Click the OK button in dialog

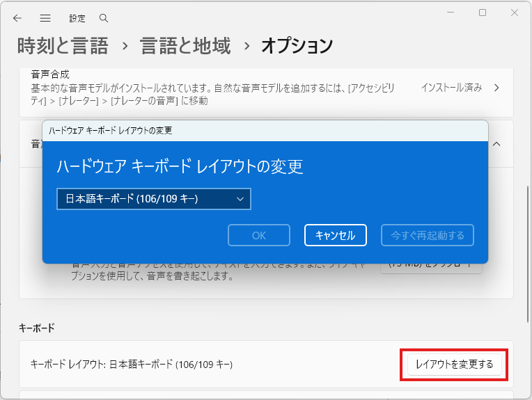[259, 235]
